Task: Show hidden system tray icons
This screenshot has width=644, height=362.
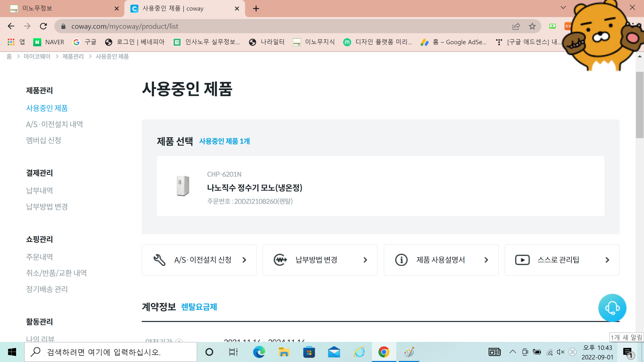Action: point(513,352)
